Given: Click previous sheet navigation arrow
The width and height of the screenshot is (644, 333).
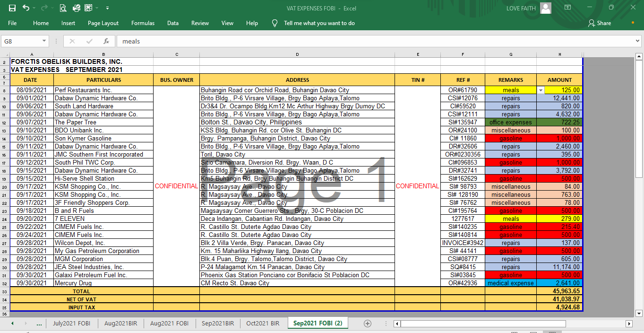Looking at the screenshot, I should click(x=12, y=324).
